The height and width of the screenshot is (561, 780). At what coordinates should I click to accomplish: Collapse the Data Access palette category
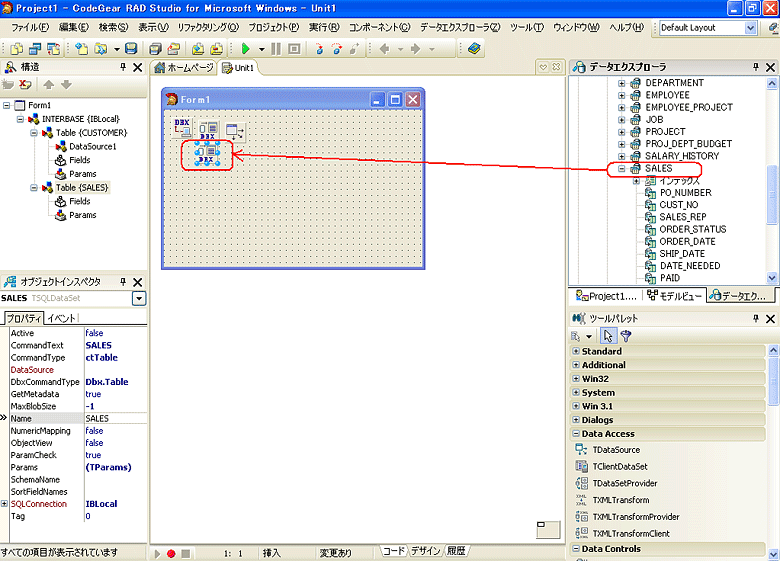[576, 434]
